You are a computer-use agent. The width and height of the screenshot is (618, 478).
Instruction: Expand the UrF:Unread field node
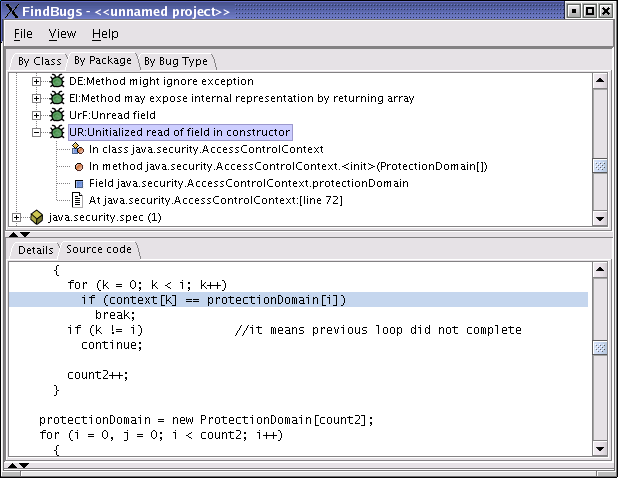pos(36,115)
